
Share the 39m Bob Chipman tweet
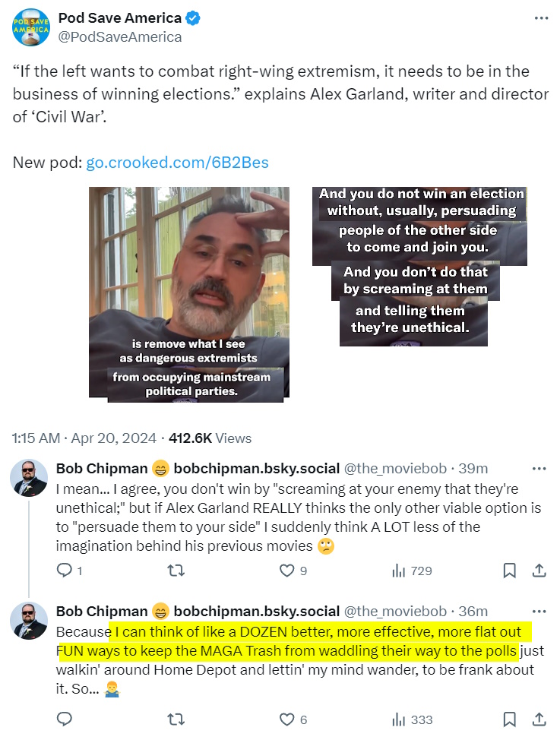[539, 571]
